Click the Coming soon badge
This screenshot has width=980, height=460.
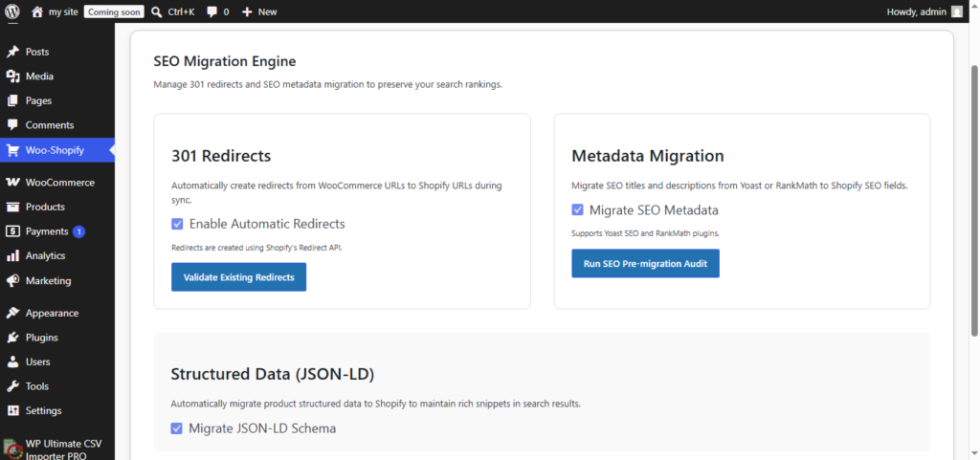pyautogui.click(x=115, y=11)
